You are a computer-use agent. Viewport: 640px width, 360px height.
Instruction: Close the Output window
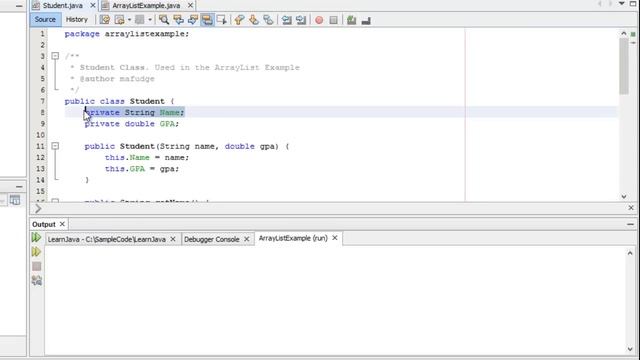coord(62,224)
